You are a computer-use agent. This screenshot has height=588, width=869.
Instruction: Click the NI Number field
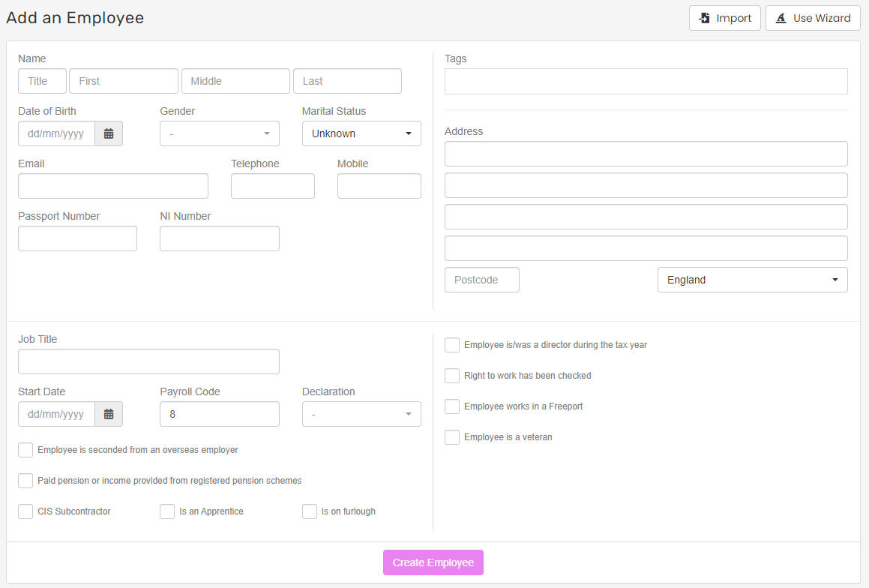(220, 238)
